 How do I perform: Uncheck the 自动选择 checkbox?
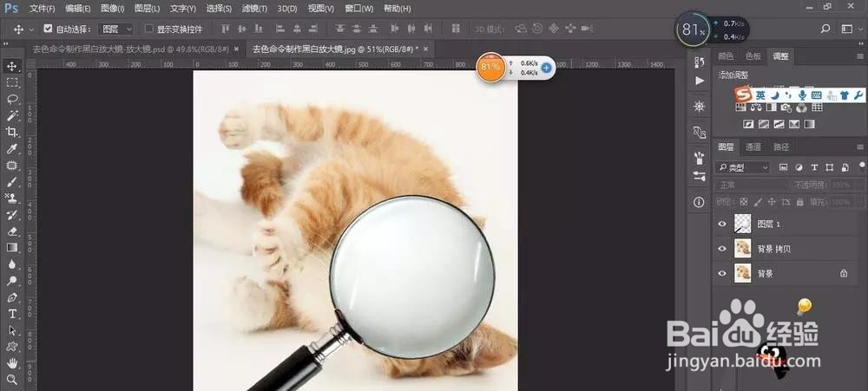coord(48,29)
